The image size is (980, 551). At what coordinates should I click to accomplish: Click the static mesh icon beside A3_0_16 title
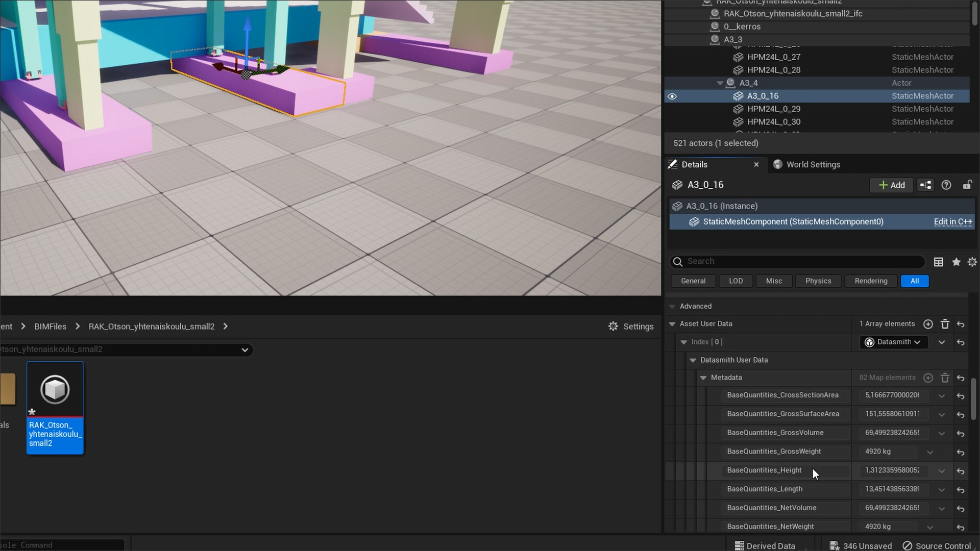[x=677, y=185]
